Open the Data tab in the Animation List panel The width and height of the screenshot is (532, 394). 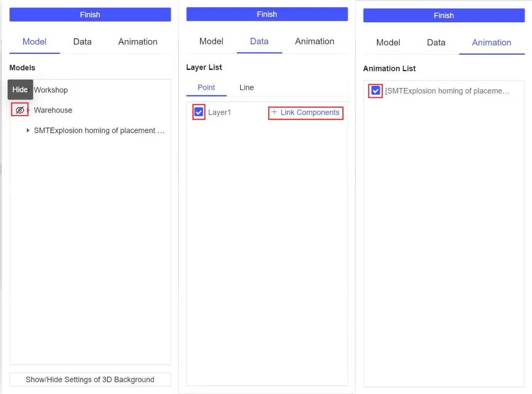(436, 42)
